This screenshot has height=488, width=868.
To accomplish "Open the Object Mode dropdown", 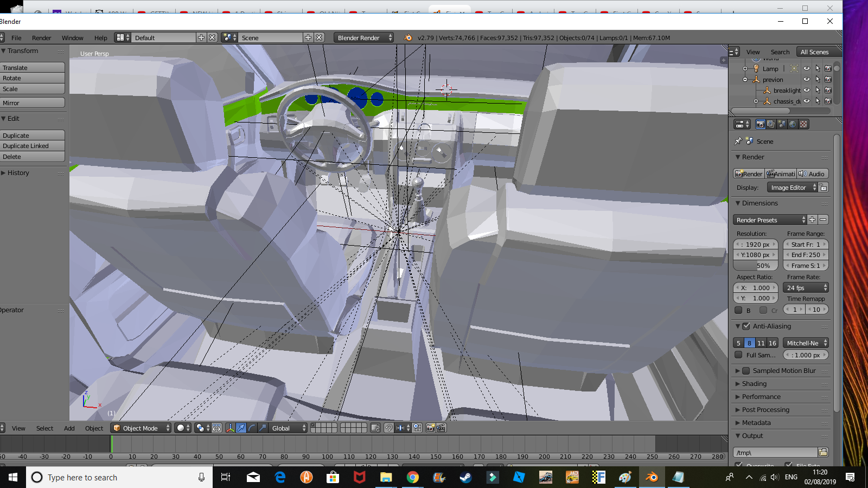I will point(141,428).
